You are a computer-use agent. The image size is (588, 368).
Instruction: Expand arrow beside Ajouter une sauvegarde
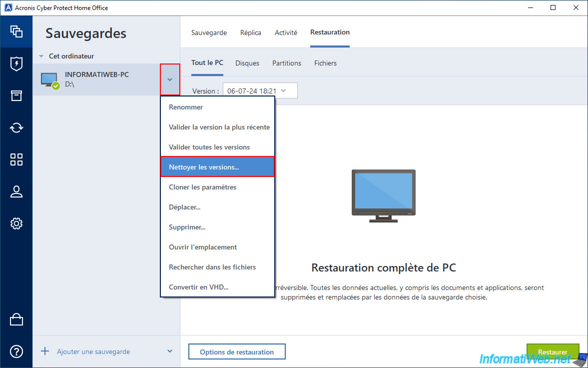[x=170, y=351]
